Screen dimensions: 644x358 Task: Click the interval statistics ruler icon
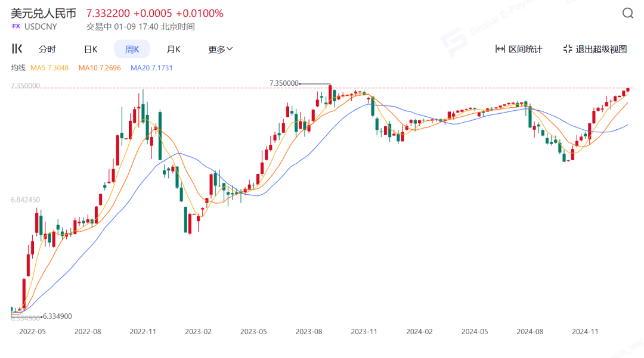(500, 49)
